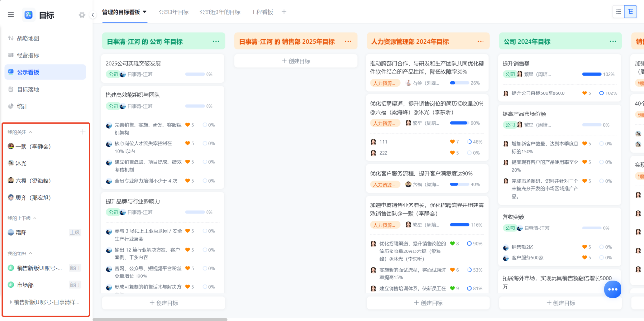Click the 经营指标 sidebar icon
The height and width of the screenshot is (321, 644).
(x=11, y=55)
